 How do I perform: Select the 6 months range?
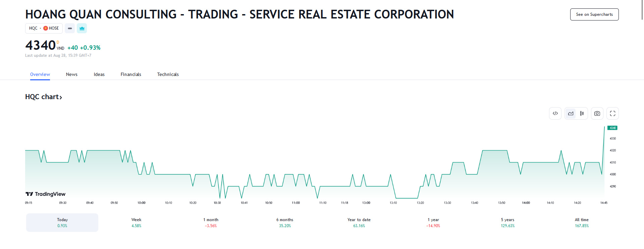(285, 222)
